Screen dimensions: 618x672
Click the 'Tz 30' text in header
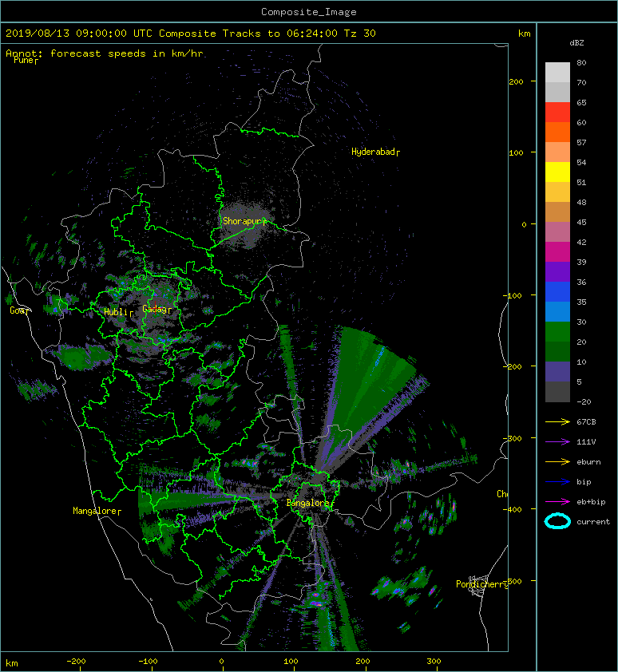[360, 34]
